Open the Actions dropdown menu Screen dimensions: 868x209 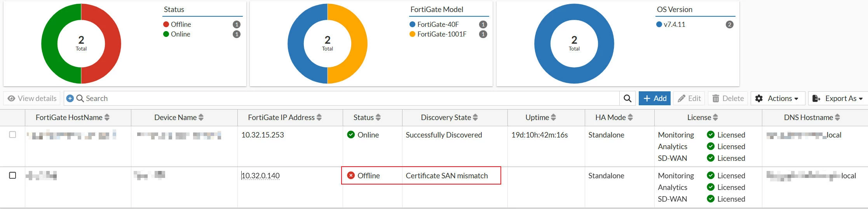pyautogui.click(x=777, y=98)
